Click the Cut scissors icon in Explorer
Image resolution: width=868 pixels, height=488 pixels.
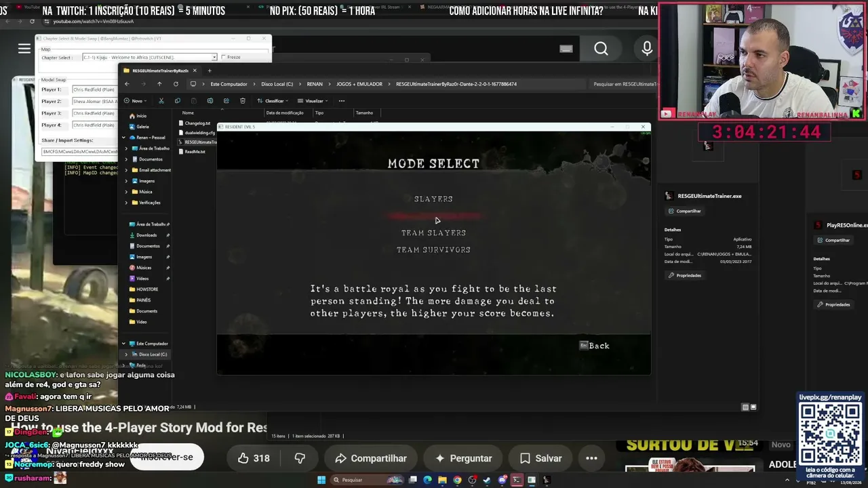[161, 101]
